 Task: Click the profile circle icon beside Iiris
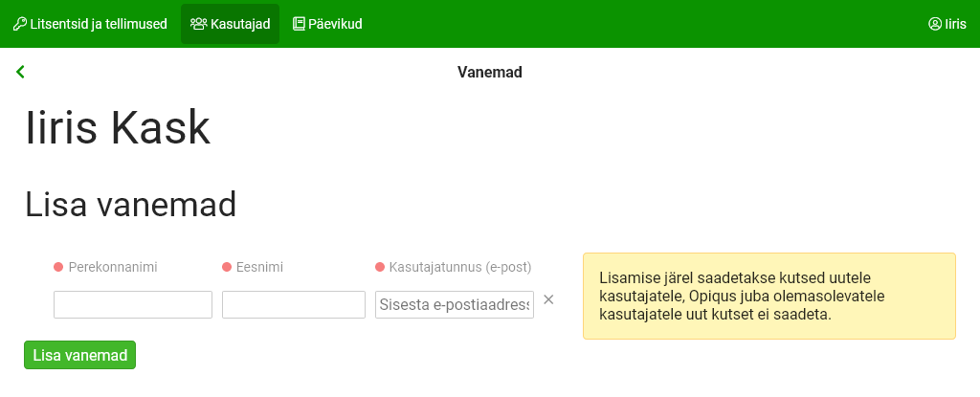click(x=935, y=24)
